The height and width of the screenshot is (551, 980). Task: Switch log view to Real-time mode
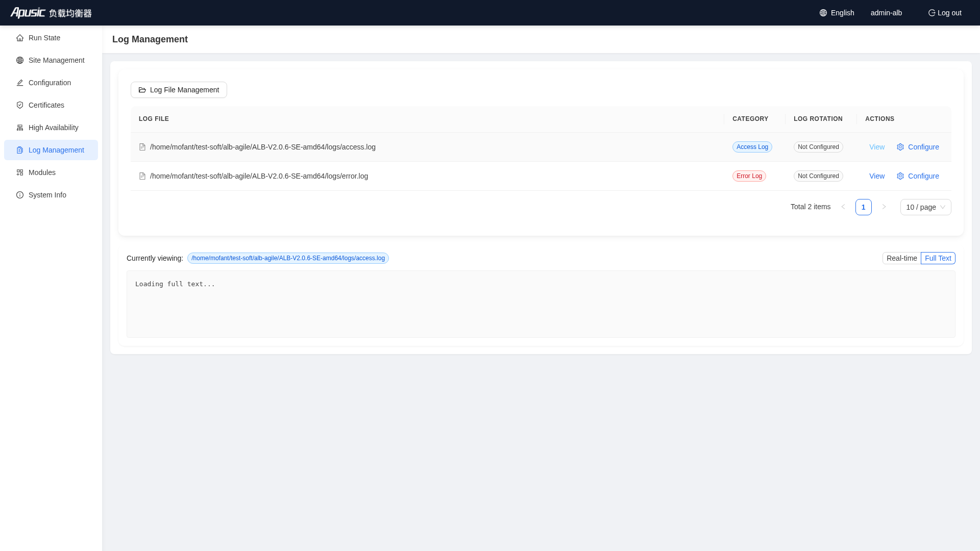(901, 258)
